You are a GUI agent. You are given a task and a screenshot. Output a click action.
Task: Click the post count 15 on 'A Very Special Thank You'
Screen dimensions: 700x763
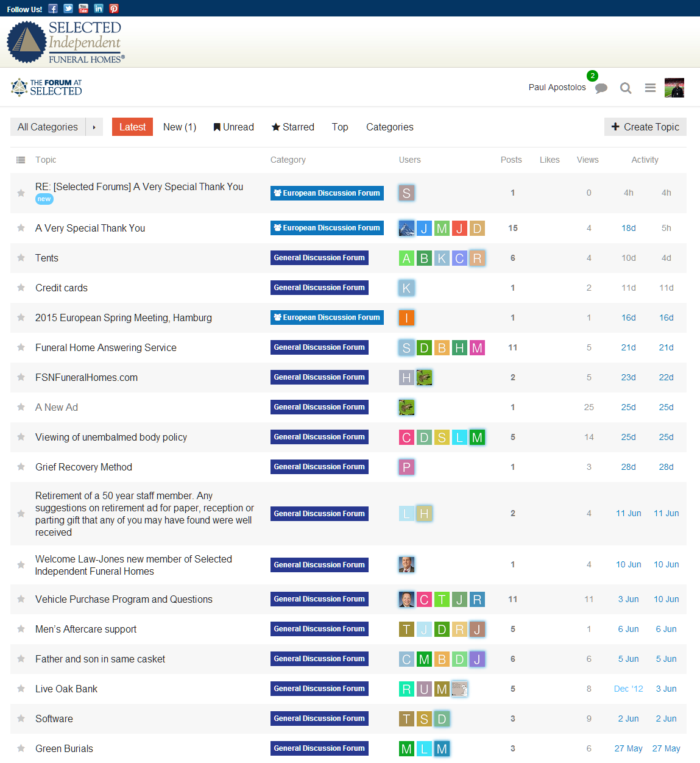click(513, 228)
